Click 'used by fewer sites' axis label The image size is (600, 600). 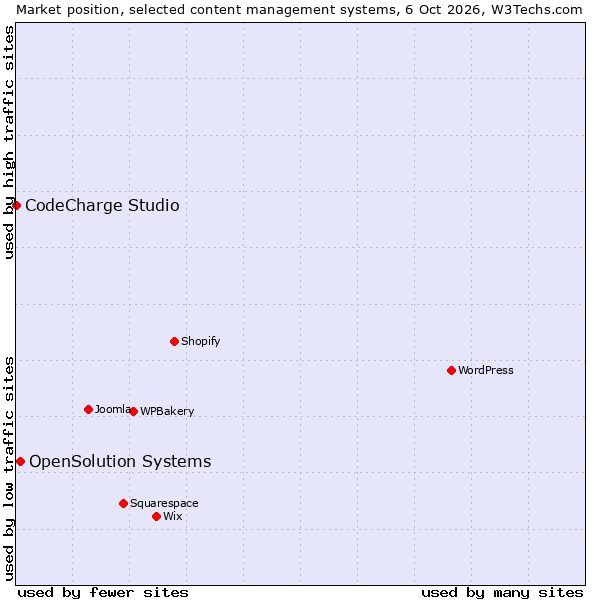pyautogui.click(x=103, y=593)
